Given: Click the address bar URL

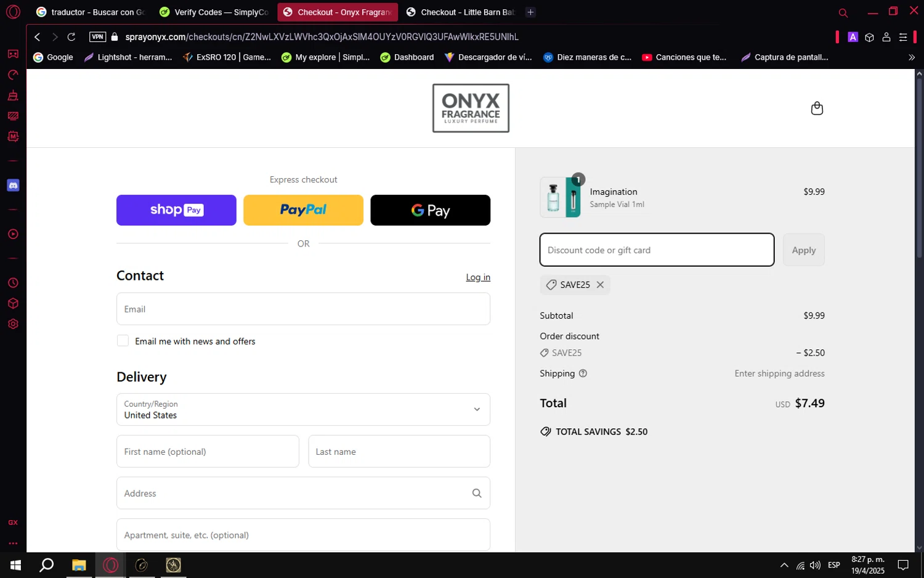Looking at the screenshot, I should point(322,37).
